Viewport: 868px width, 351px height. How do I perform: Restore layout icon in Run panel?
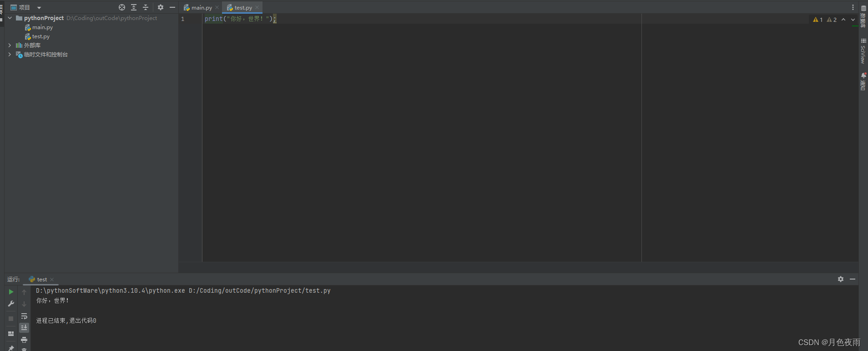point(11,334)
